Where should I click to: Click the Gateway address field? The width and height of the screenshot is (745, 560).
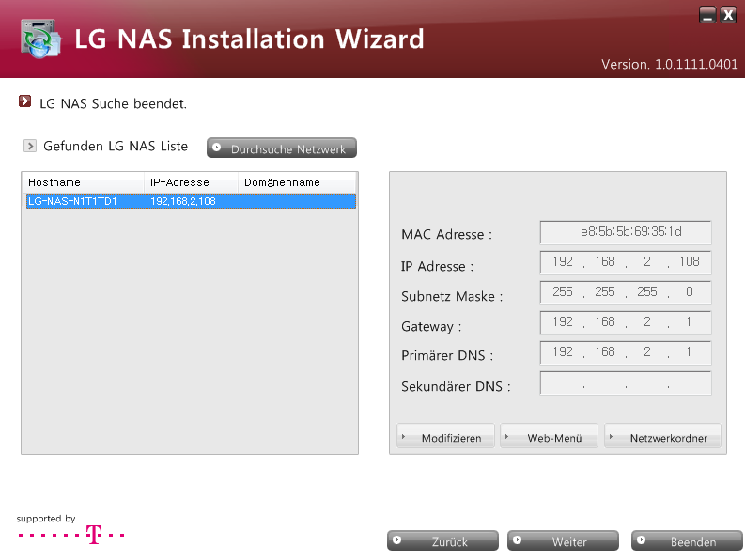(x=625, y=323)
